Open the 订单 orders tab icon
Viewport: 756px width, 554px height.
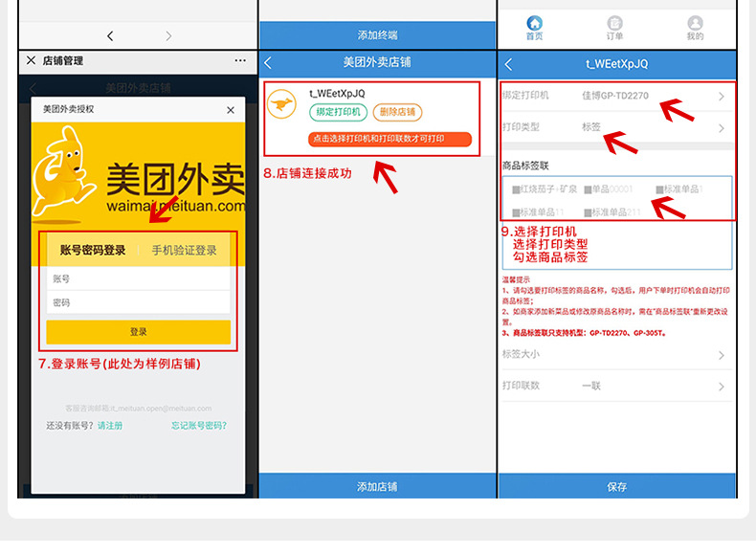click(614, 28)
